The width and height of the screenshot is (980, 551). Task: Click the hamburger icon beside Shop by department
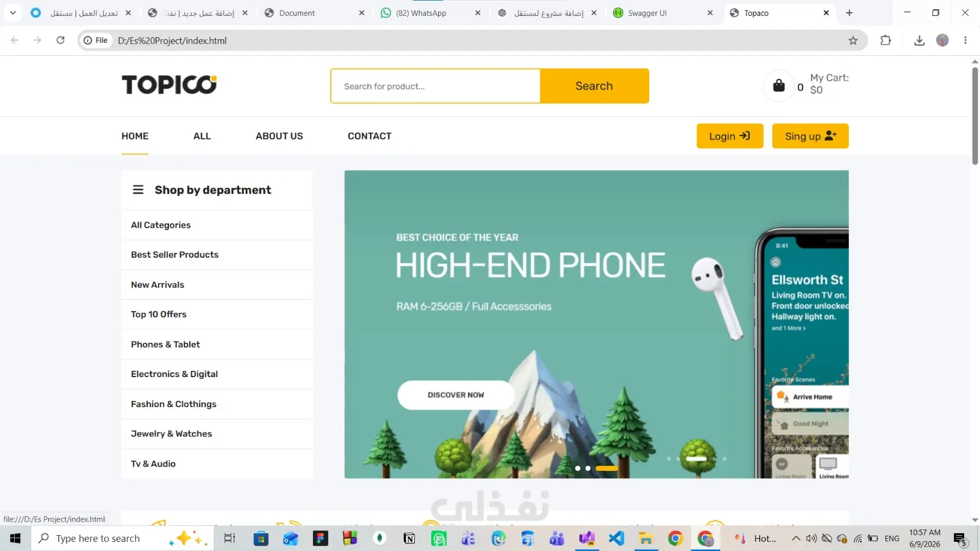138,190
